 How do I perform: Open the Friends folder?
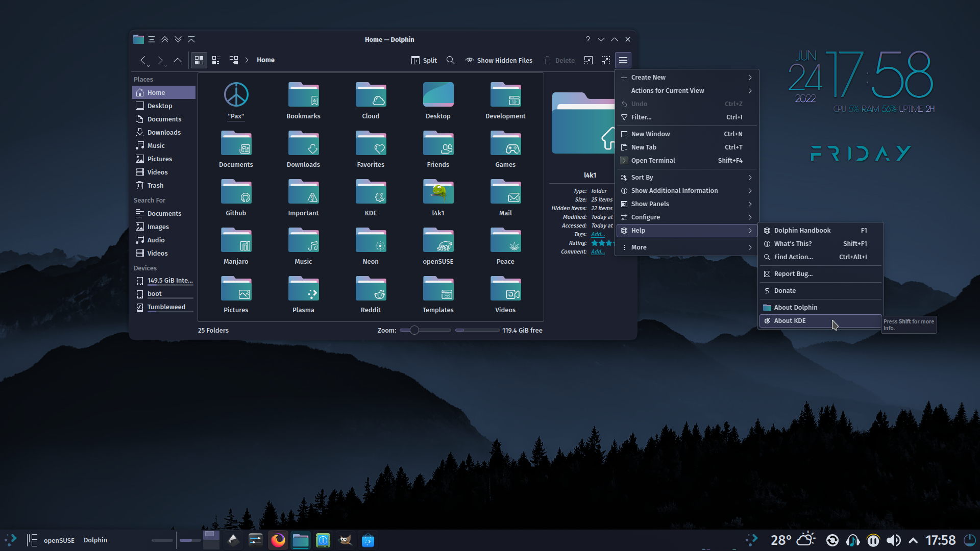[x=438, y=149]
